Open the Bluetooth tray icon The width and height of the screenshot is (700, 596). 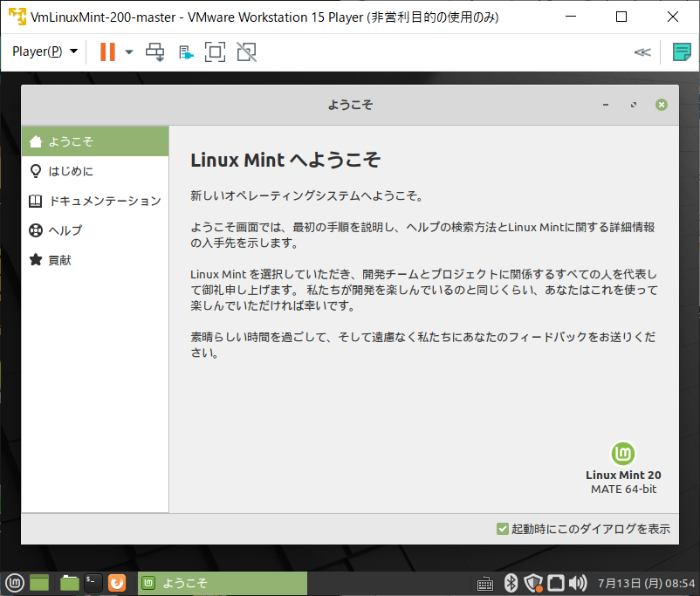(511, 583)
